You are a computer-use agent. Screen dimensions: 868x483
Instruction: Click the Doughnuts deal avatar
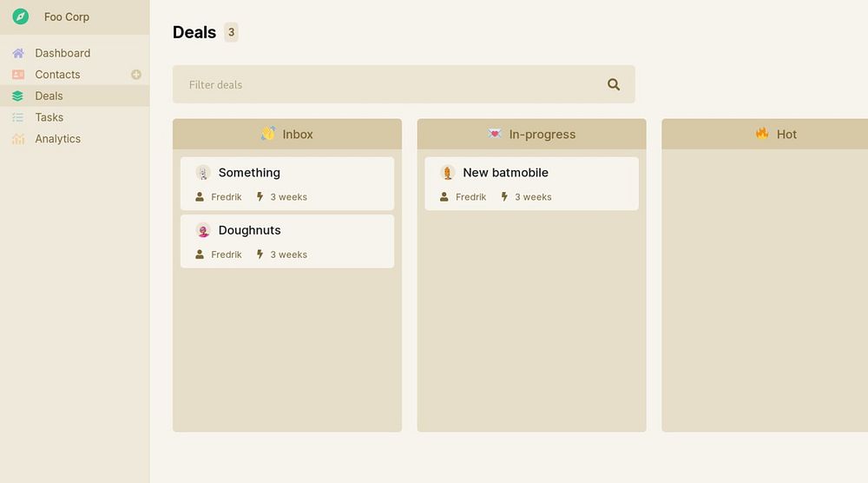203,230
